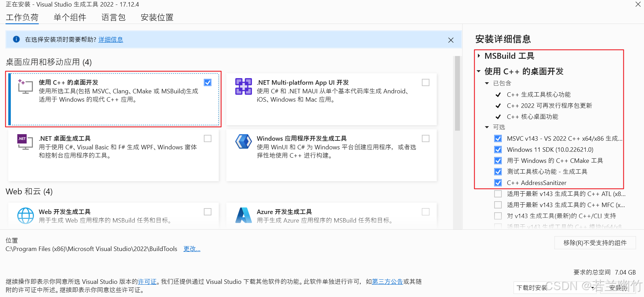Uncheck 测试工具核心功能 - 生成工具
The image size is (644, 297).
[x=498, y=171]
